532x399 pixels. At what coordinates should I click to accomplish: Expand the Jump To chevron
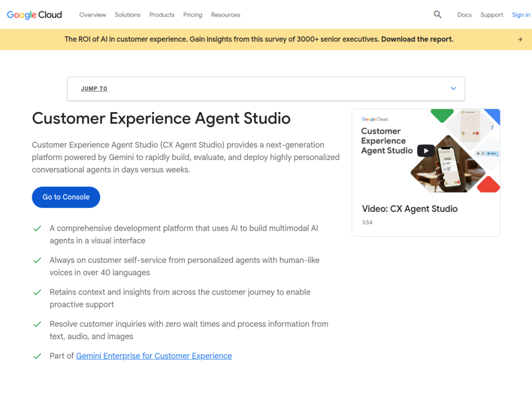[x=453, y=88]
